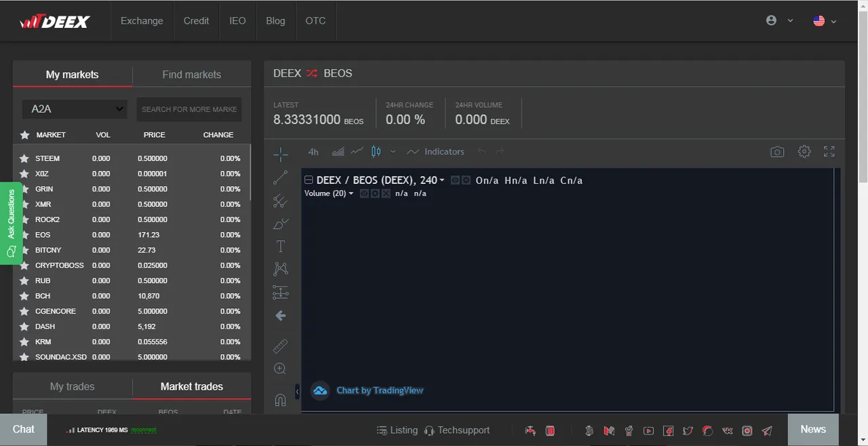The image size is (868, 446).
Task: Toggle favorite star for BITCNY market
Action: (24, 250)
